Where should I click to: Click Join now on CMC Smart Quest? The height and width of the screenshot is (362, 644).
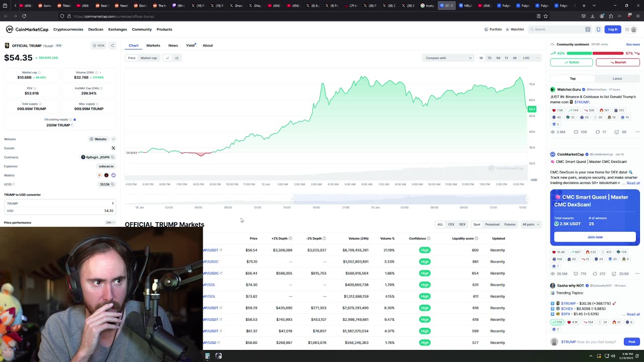[595, 237]
